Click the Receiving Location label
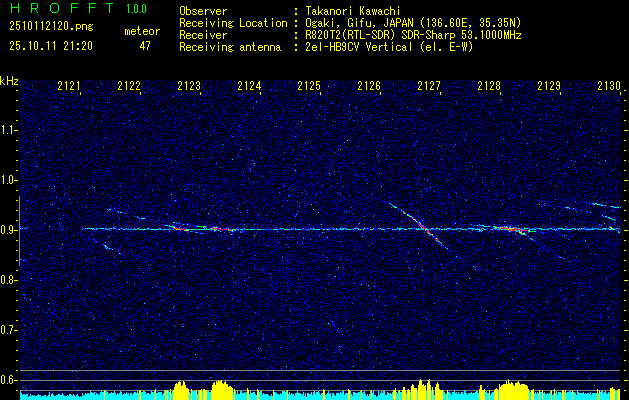Screen dimensions: 629x400 click(x=233, y=23)
